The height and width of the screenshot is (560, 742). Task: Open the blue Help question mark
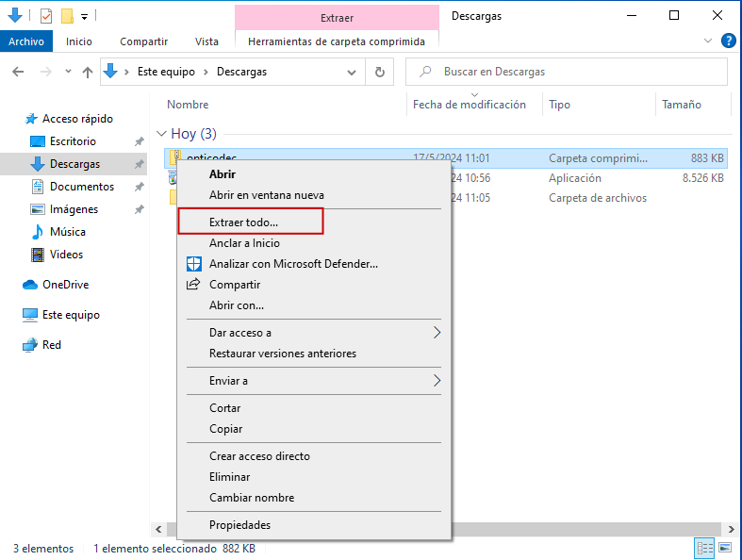point(728,41)
